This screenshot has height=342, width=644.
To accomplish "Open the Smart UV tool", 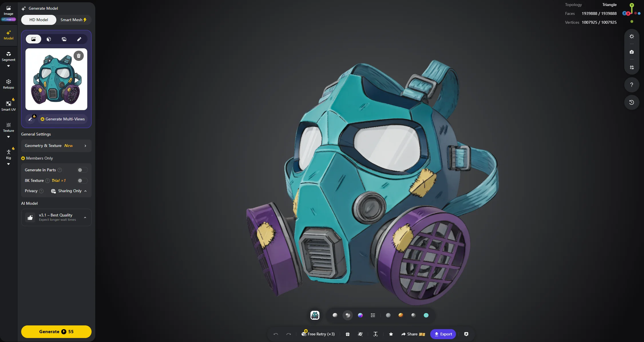I will (x=9, y=106).
